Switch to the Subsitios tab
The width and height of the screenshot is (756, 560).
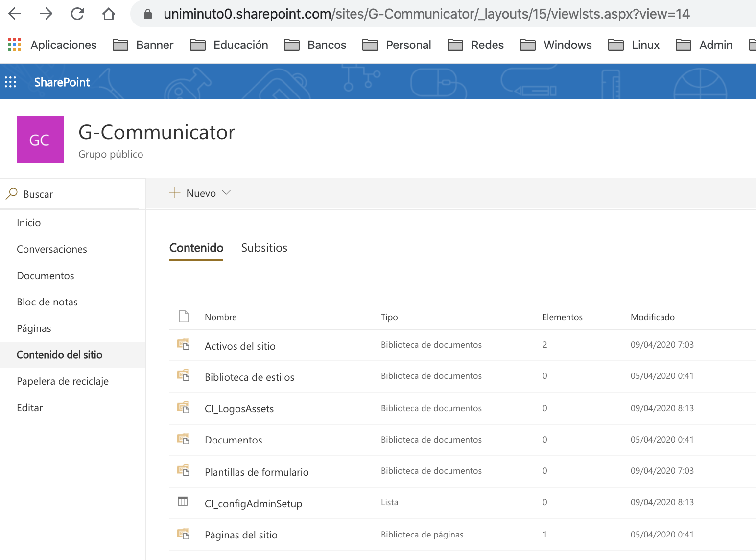tap(264, 248)
